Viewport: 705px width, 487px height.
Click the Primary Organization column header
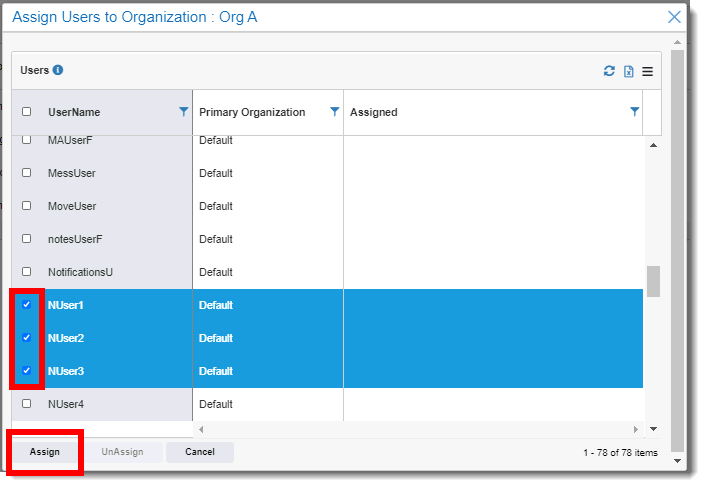pyautogui.click(x=252, y=112)
